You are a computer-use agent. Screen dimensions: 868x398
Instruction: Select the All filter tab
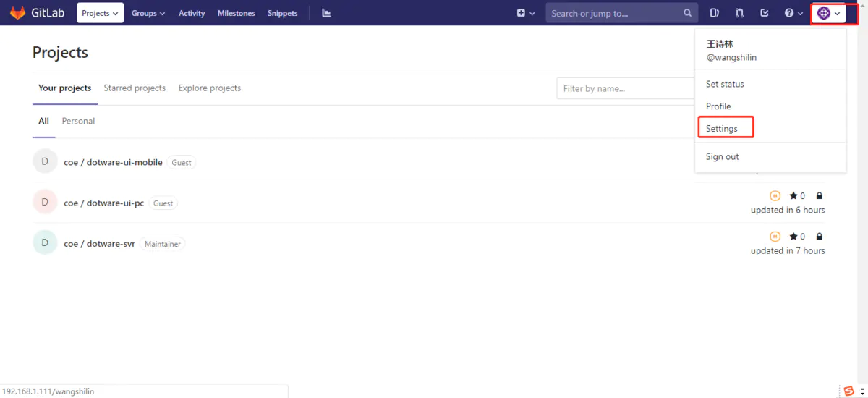click(x=43, y=121)
